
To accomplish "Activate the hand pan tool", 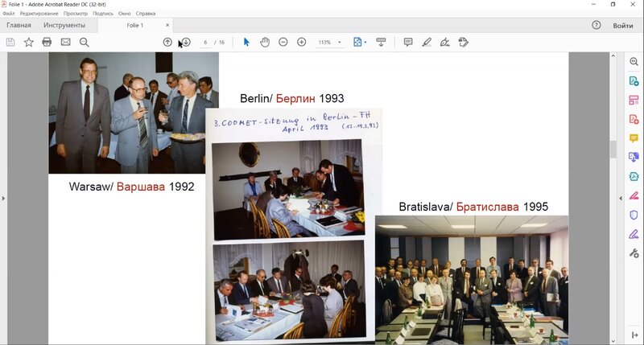I will point(265,42).
